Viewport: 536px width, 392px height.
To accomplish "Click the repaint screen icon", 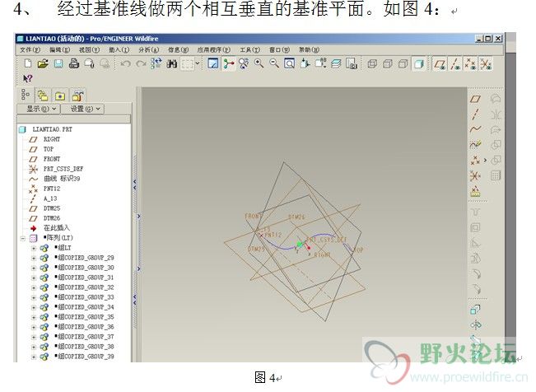I will 213,63.
